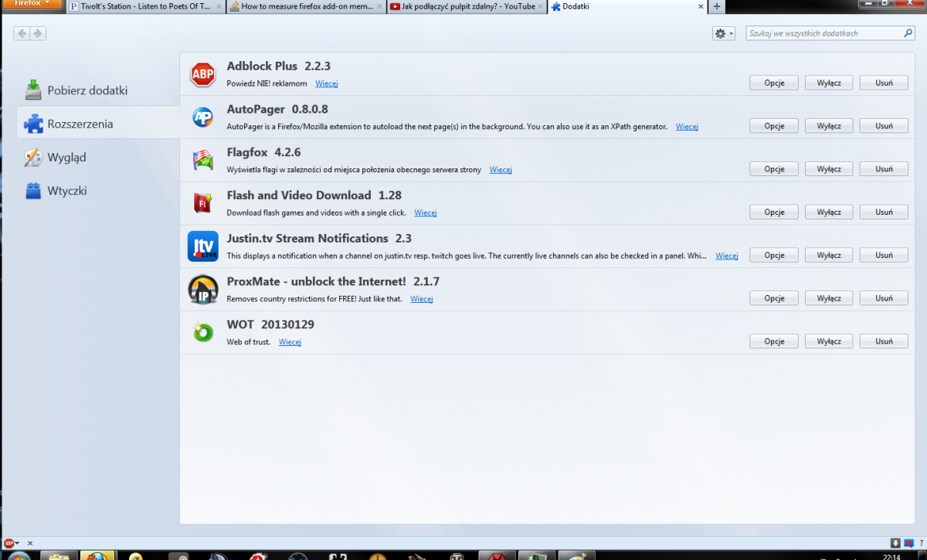
Task: Disable Flagfox with Wyłącz
Action: (829, 169)
